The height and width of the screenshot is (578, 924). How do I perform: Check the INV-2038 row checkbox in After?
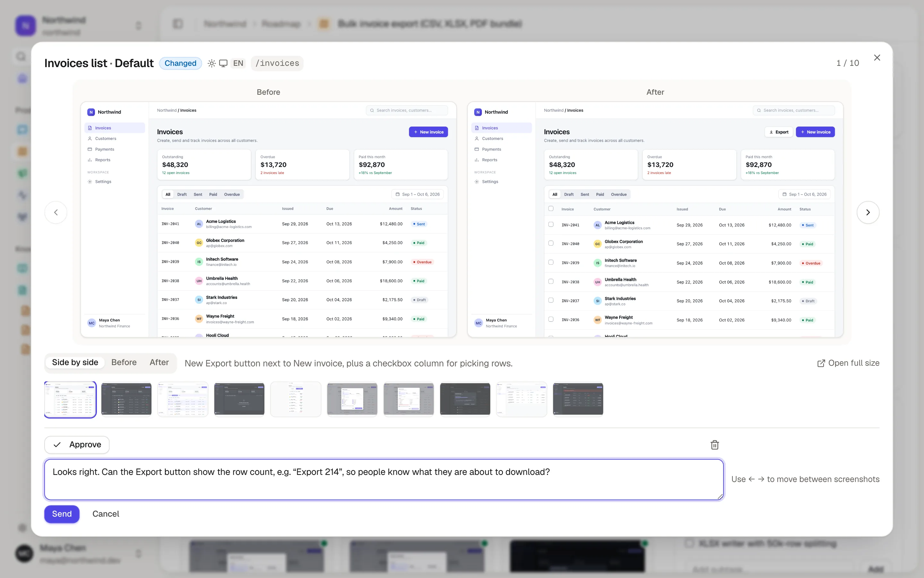551,281
